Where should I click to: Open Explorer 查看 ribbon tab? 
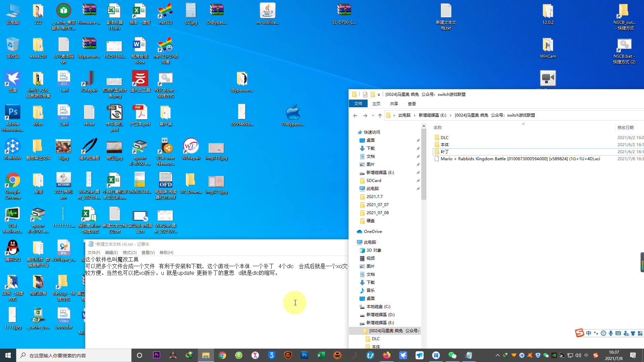(412, 104)
